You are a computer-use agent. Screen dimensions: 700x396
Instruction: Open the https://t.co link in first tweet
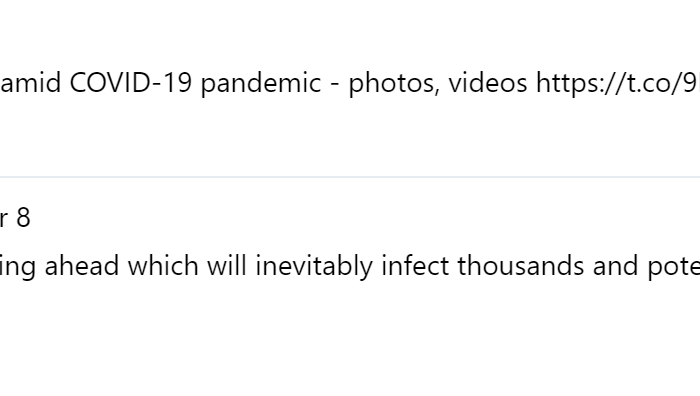pyautogui.click(x=618, y=83)
